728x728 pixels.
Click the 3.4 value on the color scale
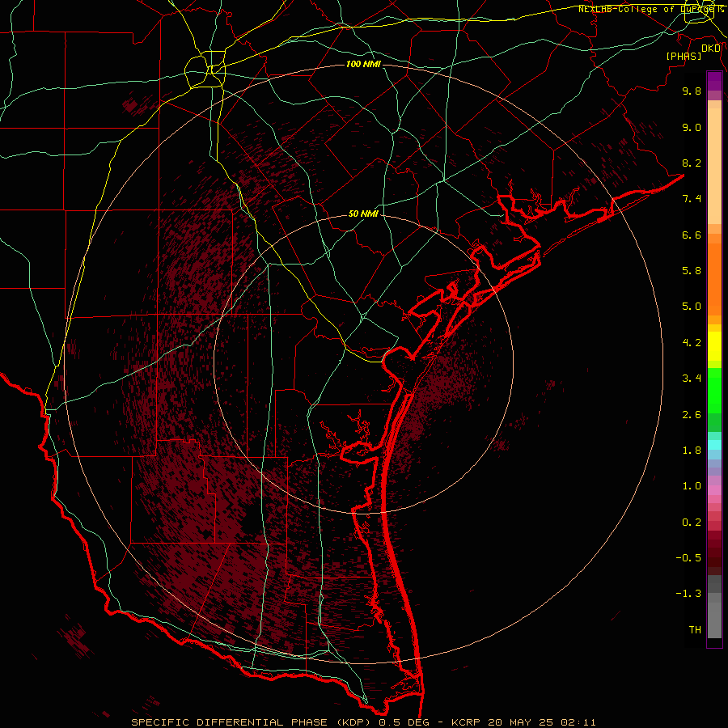(x=692, y=379)
